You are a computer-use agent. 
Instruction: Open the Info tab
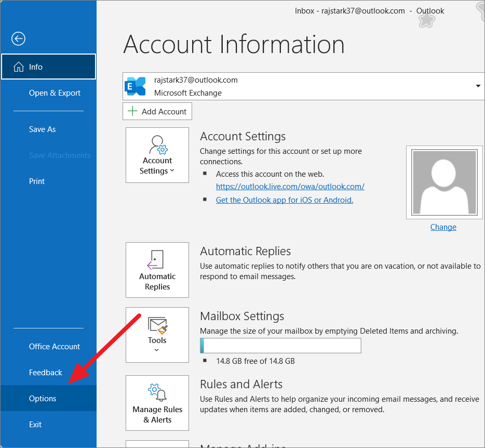(49, 67)
